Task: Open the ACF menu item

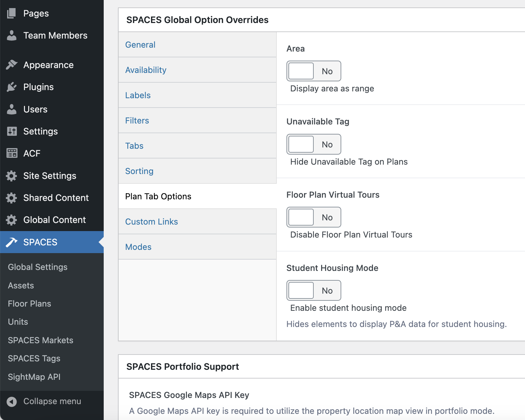Action: coord(52,153)
